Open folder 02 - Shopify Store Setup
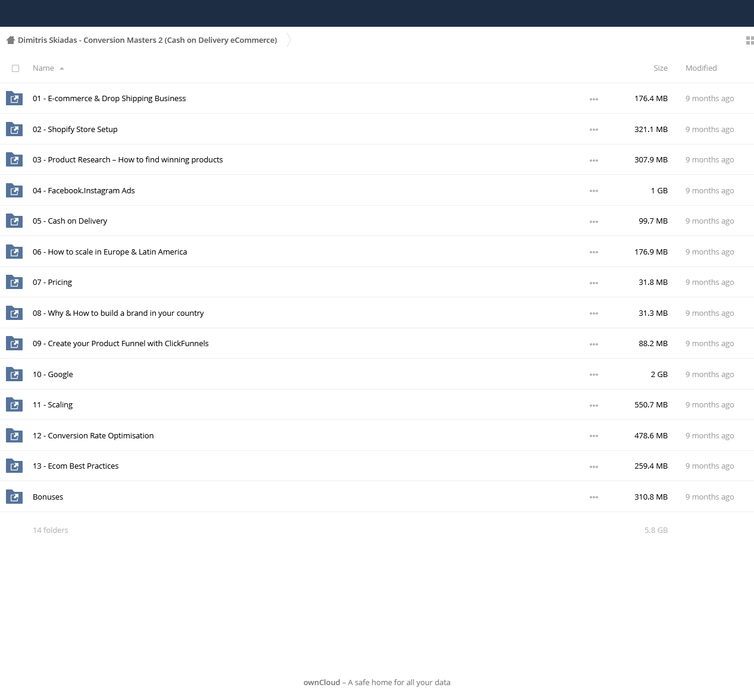Screen dimensions: 754x700 click(75, 129)
